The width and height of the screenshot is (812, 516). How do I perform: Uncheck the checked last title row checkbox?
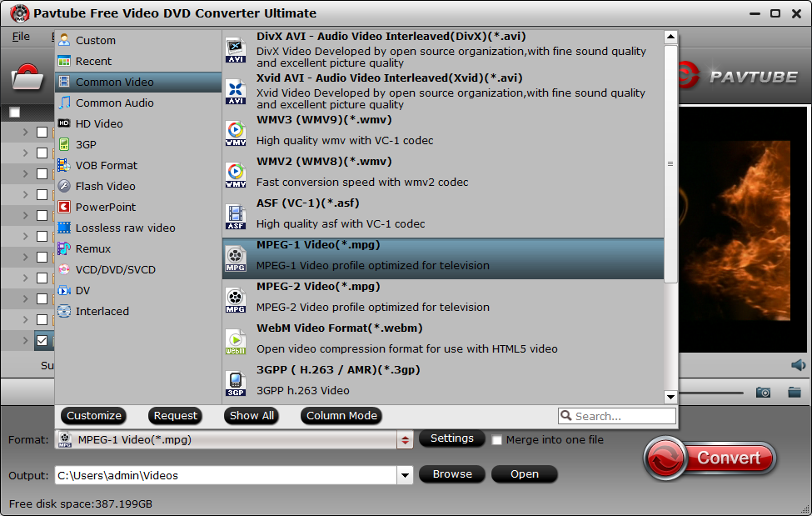click(42, 341)
